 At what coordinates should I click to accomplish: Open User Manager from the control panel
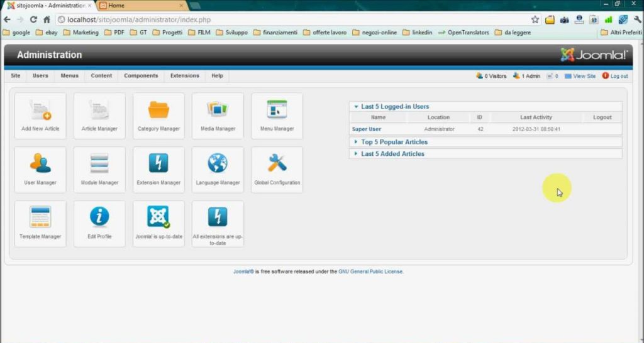40,170
